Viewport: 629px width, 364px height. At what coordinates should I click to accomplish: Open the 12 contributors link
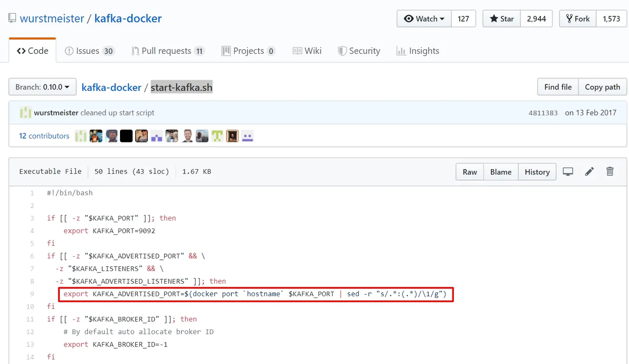click(x=44, y=136)
